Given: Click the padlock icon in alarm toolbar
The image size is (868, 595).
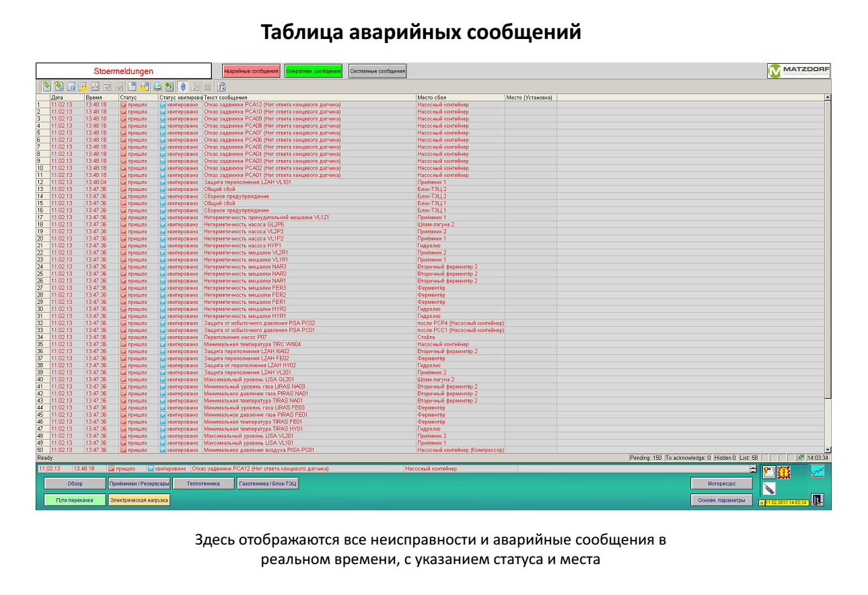Looking at the screenshot, I should (82, 87).
